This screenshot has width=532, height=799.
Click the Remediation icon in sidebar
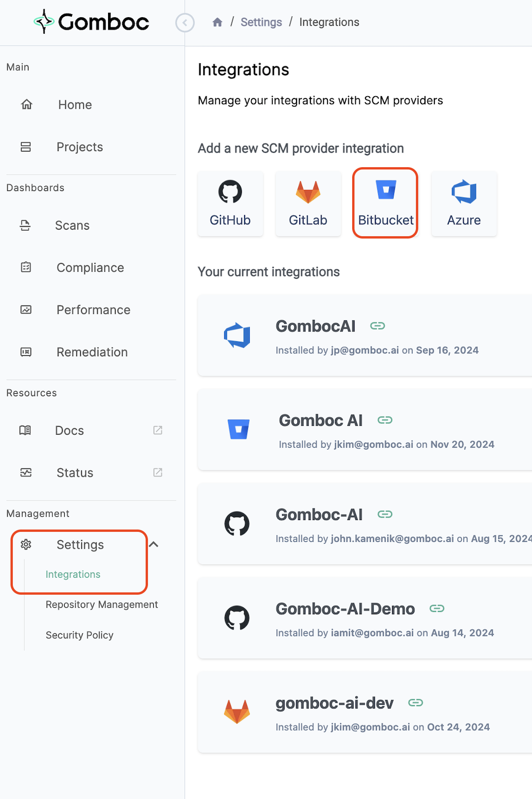pyautogui.click(x=26, y=352)
